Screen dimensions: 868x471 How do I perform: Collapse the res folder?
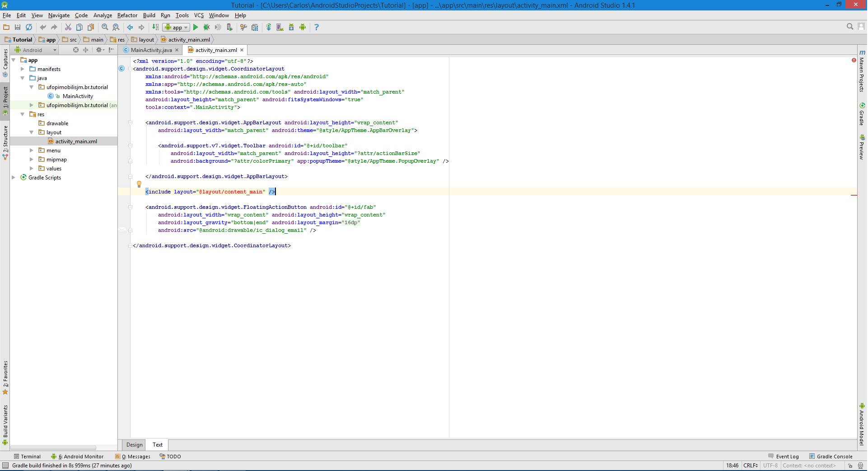click(23, 114)
